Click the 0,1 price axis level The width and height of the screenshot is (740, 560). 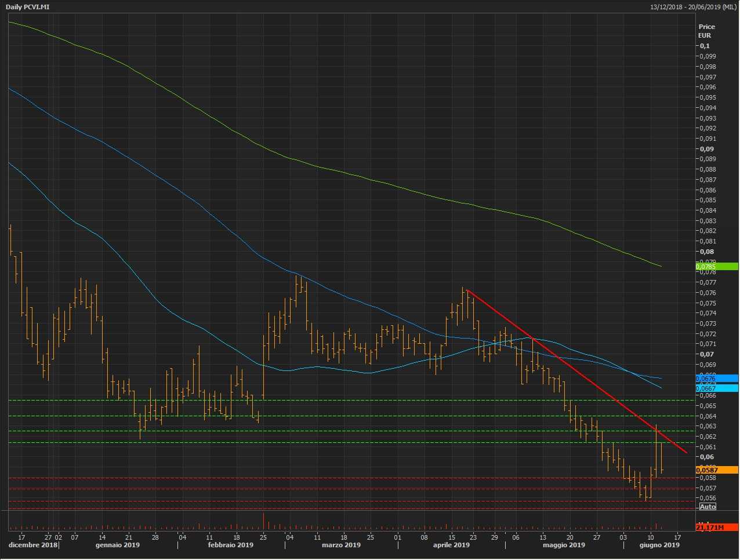705,46
